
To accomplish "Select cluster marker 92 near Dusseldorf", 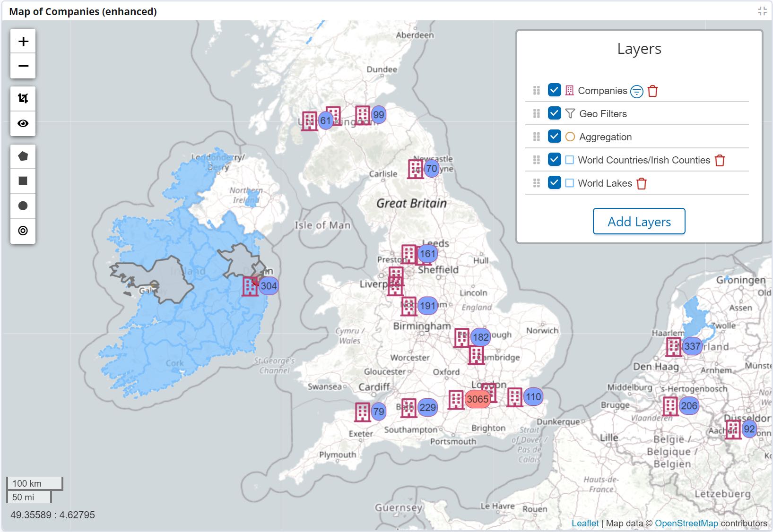I will 749,429.
